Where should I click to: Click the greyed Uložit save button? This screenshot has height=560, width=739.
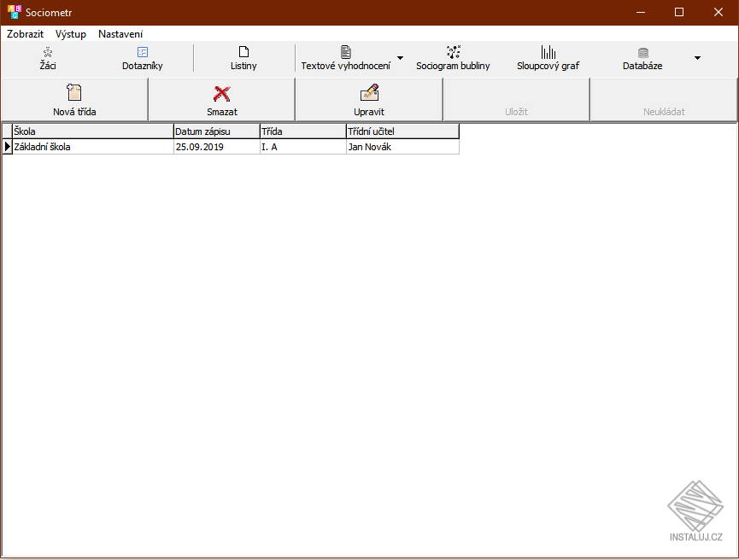pyautogui.click(x=517, y=100)
